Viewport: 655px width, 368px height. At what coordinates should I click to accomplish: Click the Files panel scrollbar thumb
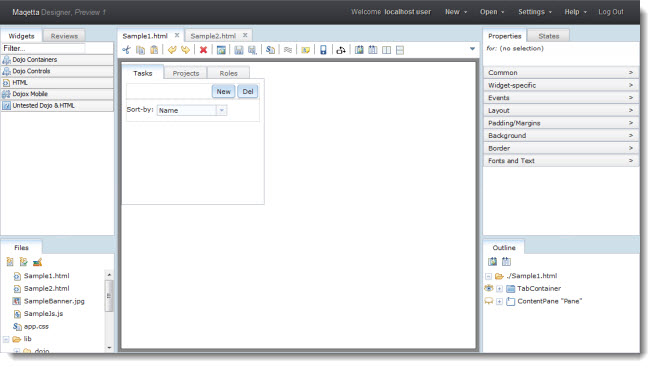(x=109, y=296)
